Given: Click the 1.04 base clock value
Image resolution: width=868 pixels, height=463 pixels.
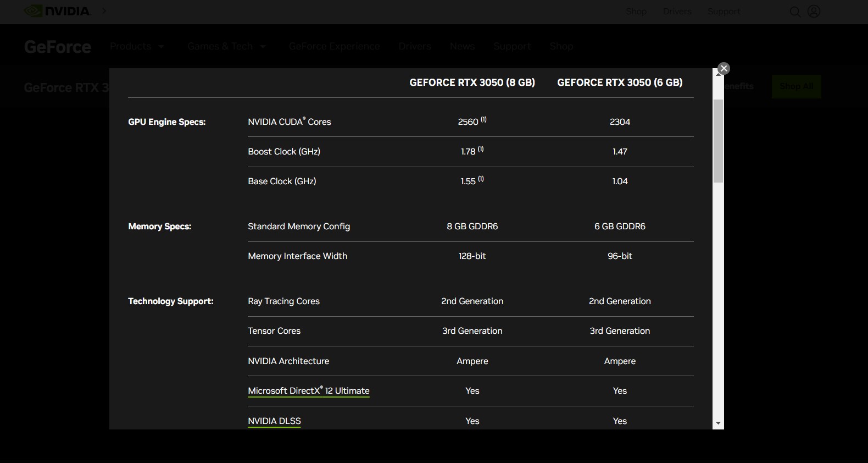Looking at the screenshot, I should 620,181.
